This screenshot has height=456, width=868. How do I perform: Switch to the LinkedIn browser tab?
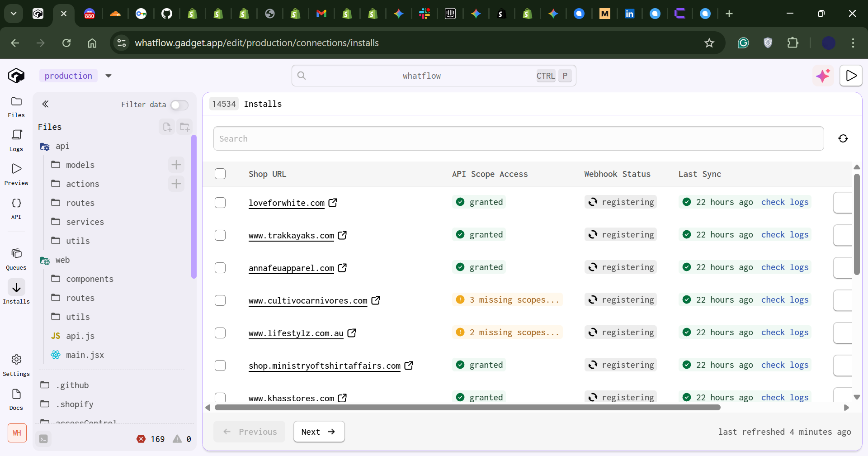pyautogui.click(x=629, y=14)
